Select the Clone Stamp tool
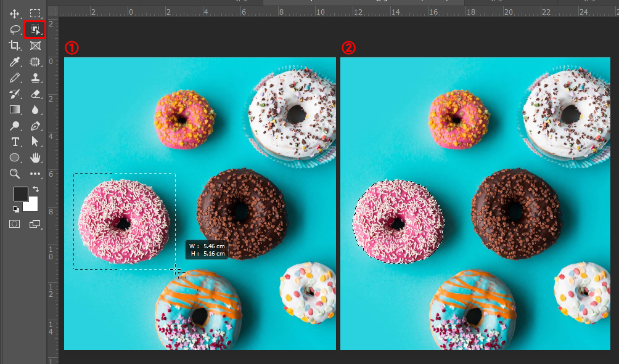The height and width of the screenshot is (364, 619). point(35,78)
